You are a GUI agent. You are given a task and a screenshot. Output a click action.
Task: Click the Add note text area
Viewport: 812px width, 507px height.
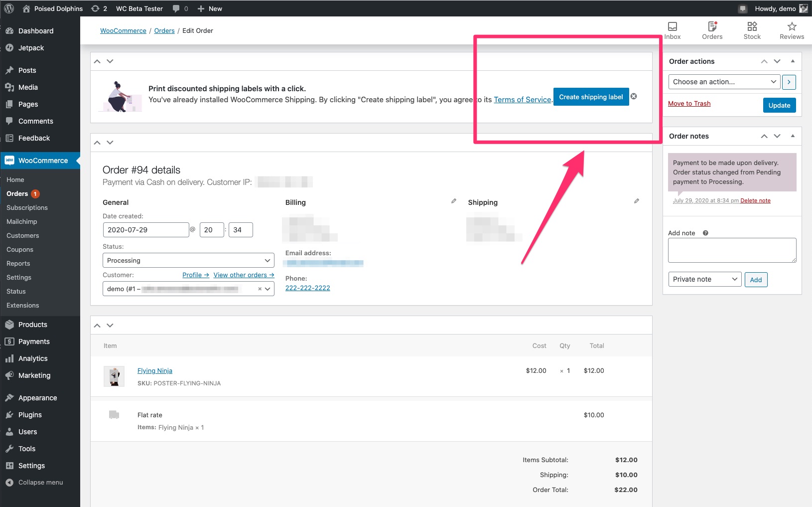pos(732,250)
